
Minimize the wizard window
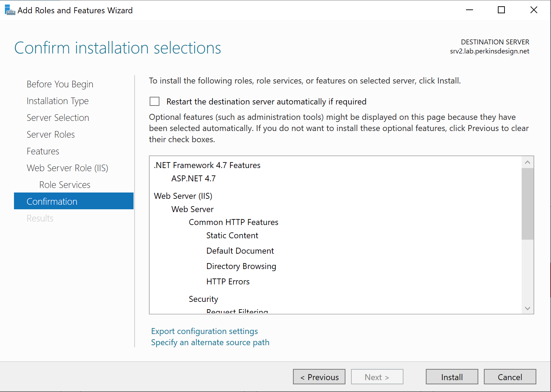tap(470, 10)
